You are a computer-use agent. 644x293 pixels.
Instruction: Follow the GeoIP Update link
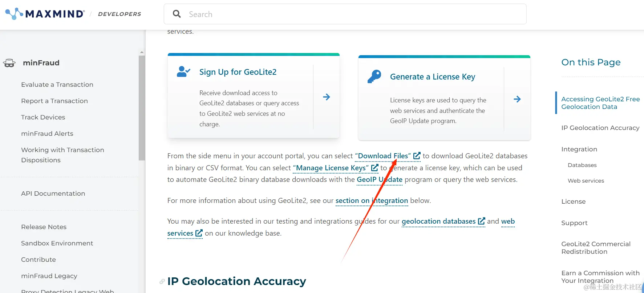point(380,179)
